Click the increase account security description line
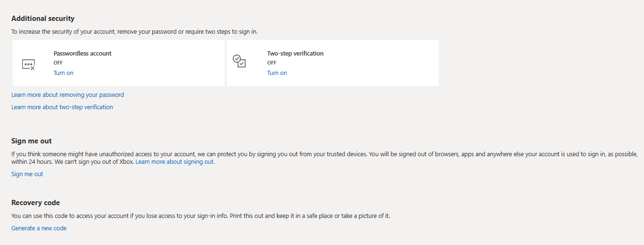644x245 pixels. (x=135, y=32)
